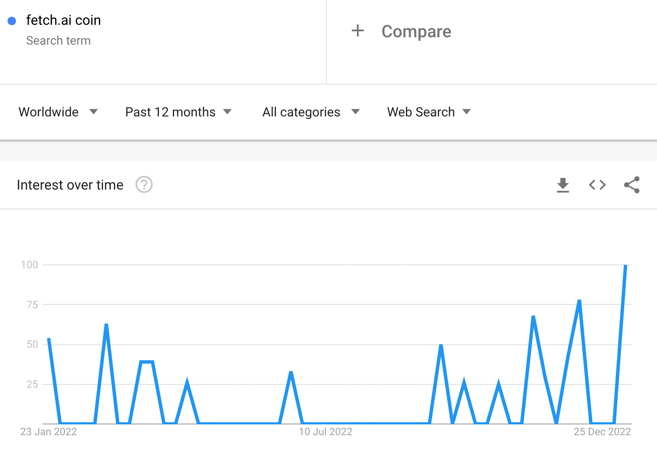Open the help question mark icon
The width and height of the screenshot is (657, 472).
144,185
